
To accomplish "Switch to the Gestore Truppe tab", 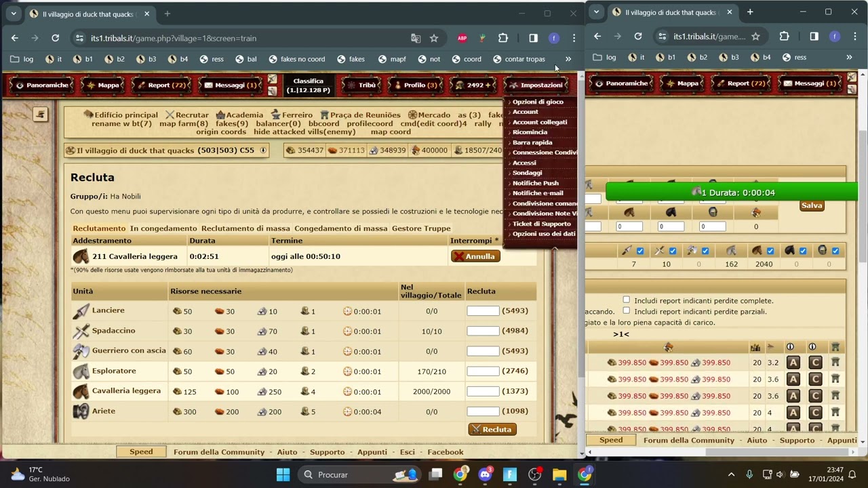I will click(421, 228).
